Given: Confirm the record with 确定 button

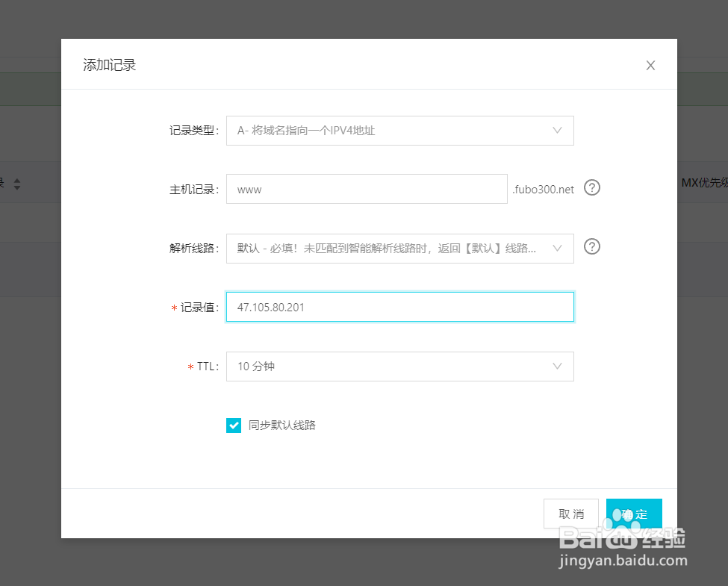Looking at the screenshot, I should pyautogui.click(x=633, y=514).
